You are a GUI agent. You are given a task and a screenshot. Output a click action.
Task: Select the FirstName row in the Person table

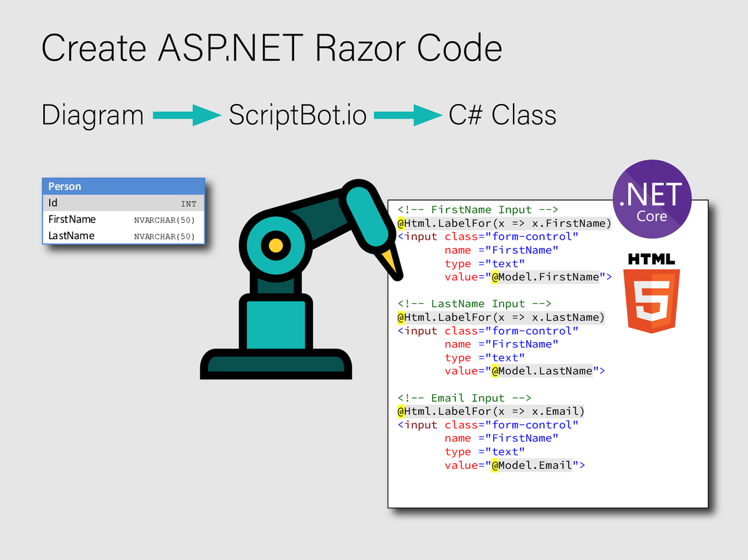coord(123,219)
